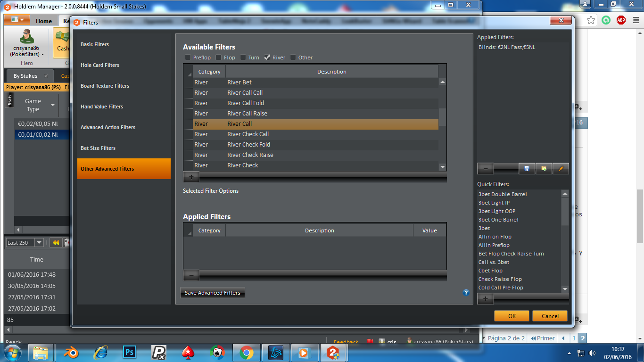Choose Cbet Flop quick filter
The height and width of the screenshot is (362, 644).
(490, 271)
